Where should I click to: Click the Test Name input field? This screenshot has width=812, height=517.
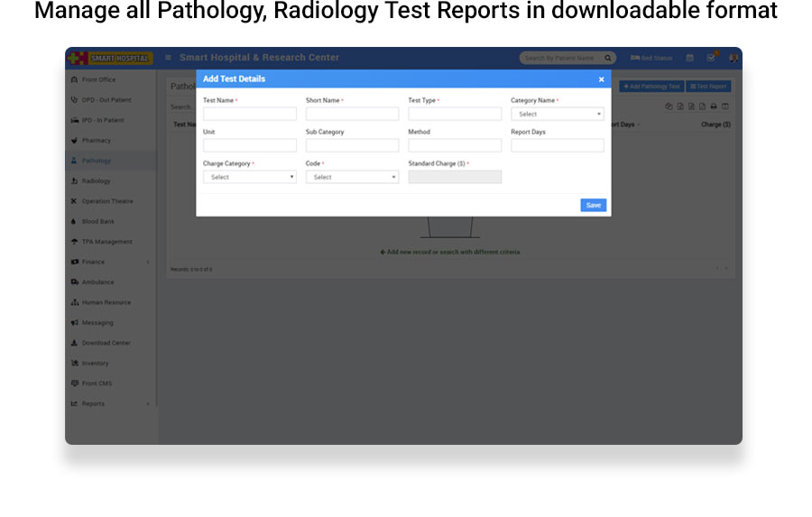249,115
